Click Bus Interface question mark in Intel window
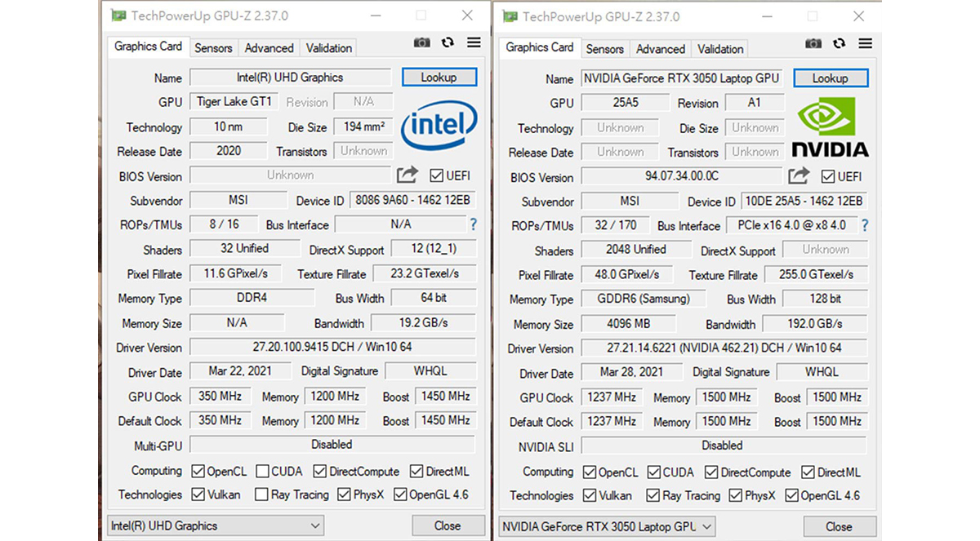 coord(473,224)
